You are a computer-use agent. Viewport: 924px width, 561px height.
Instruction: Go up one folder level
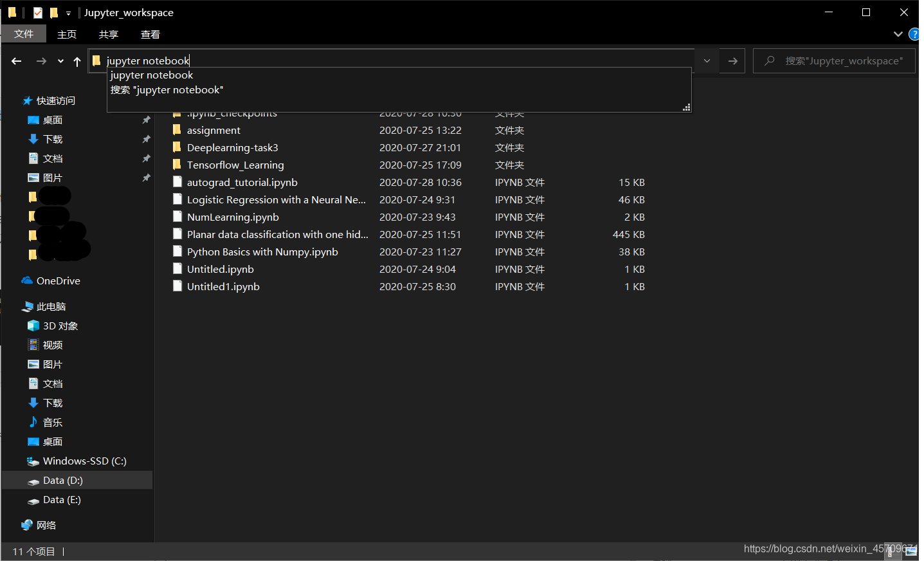click(77, 61)
